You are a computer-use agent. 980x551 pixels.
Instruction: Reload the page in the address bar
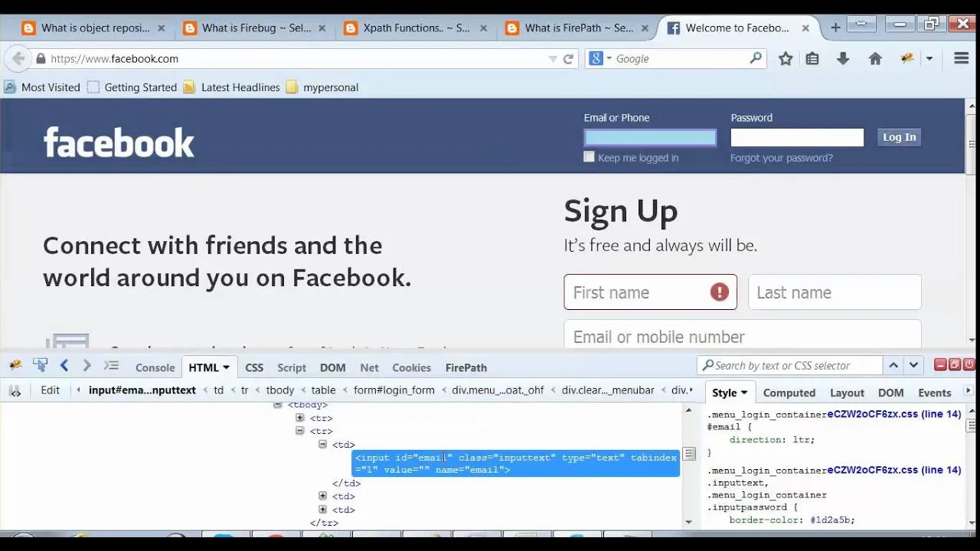(568, 59)
